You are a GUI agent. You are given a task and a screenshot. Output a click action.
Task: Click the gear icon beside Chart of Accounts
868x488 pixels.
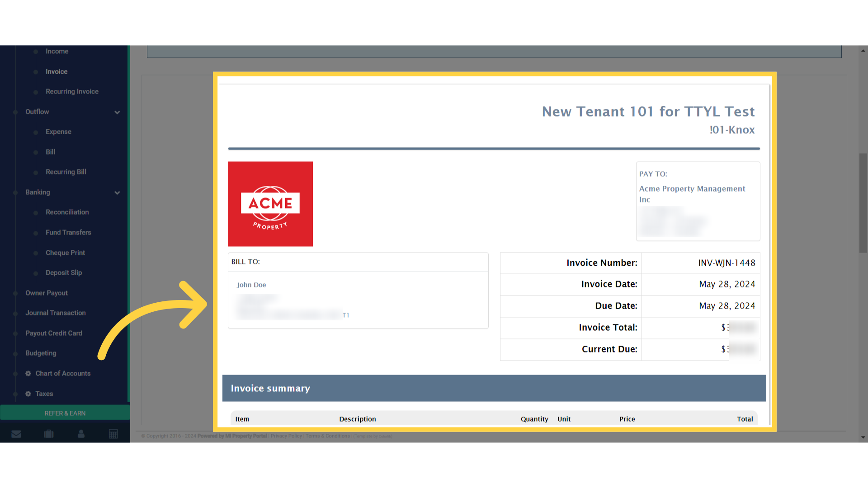[28, 373]
